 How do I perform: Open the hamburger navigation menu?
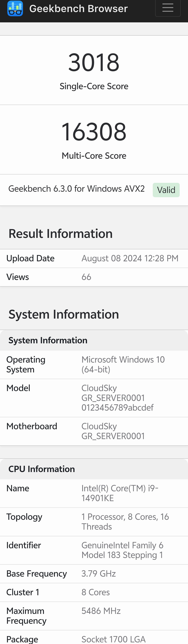pos(168,8)
